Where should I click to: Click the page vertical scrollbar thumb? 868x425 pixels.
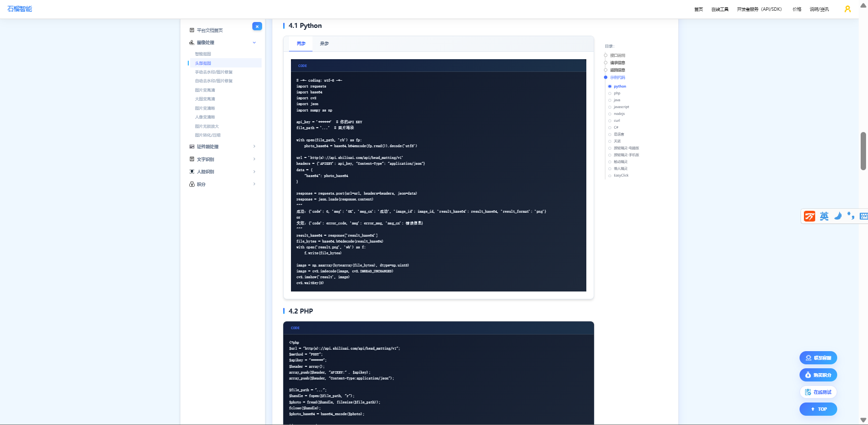(x=863, y=151)
